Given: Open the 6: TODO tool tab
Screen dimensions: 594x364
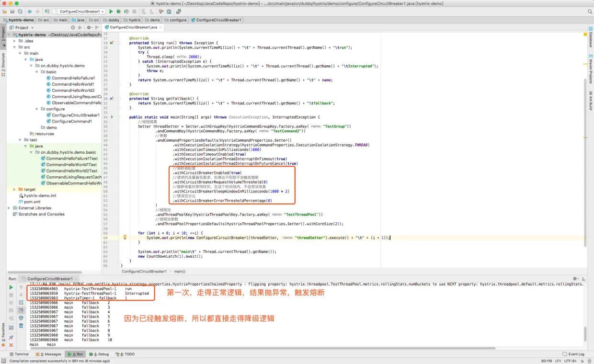Looking at the screenshot, I should [125, 354].
